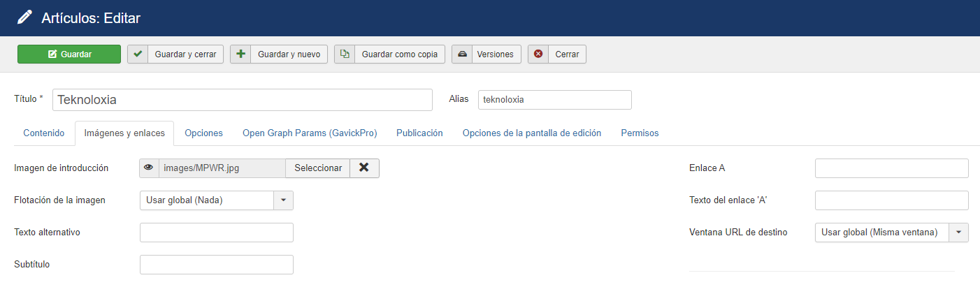Viewport: 980px width, 287px height.
Task: Click the Guardar como copia label
Action: tap(399, 54)
